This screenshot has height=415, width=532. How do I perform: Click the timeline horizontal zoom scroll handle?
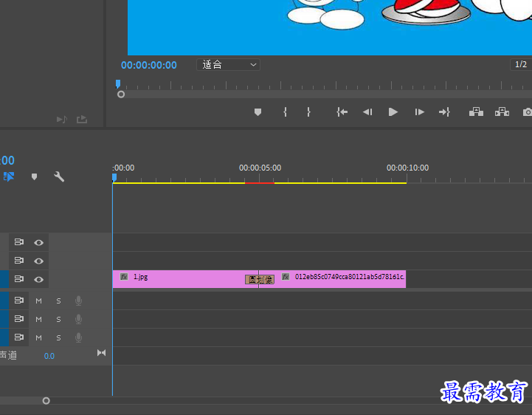click(46, 401)
